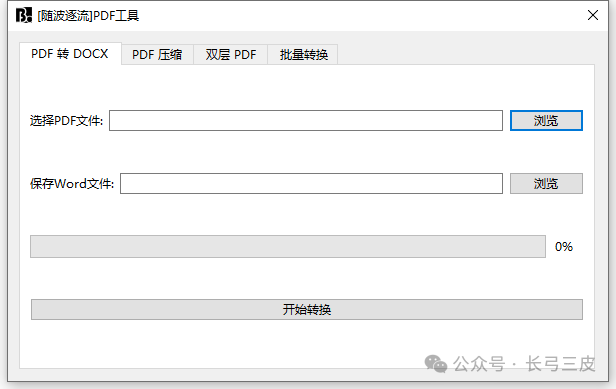Click 浏览 button beside the Word file field
This screenshot has width=616, height=389.
(x=546, y=183)
